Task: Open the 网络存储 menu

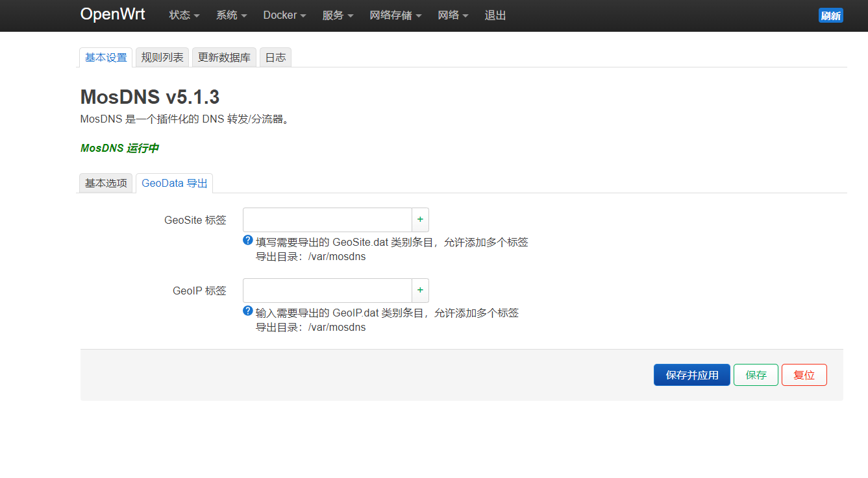Action: (x=395, y=16)
